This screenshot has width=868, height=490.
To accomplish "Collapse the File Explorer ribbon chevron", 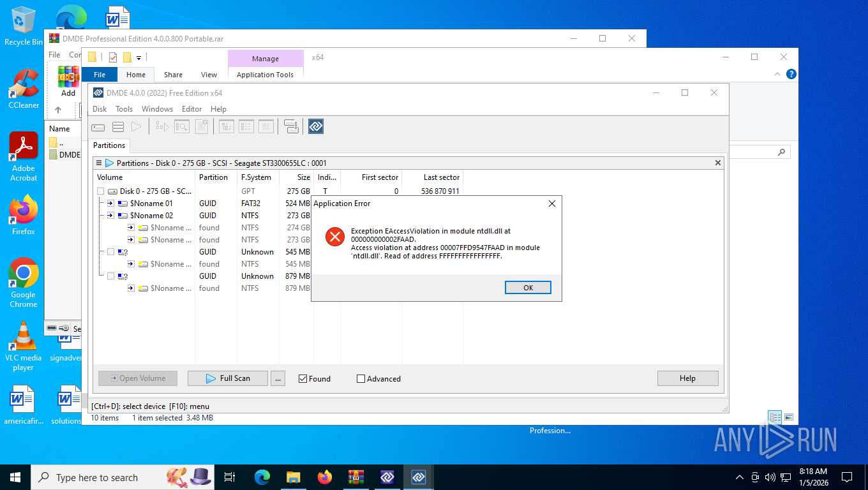I will [x=778, y=74].
